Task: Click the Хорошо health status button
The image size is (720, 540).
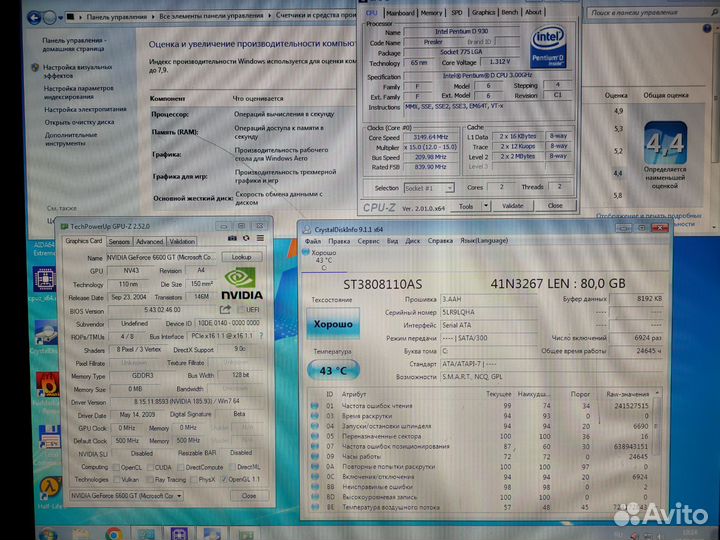Action: [x=333, y=324]
